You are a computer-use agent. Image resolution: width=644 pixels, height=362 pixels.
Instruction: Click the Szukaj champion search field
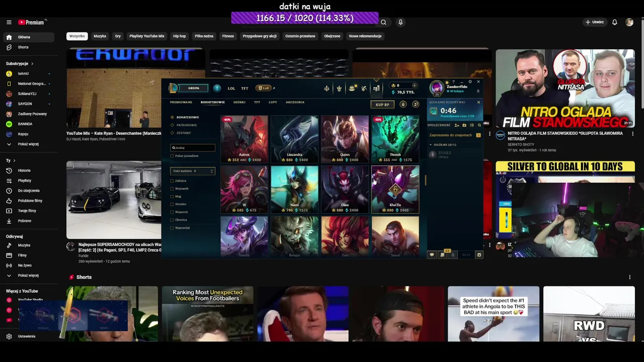(193, 148)
